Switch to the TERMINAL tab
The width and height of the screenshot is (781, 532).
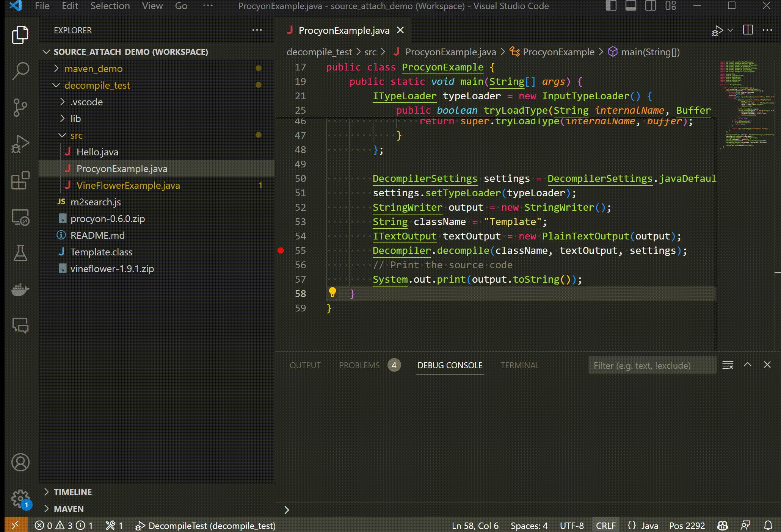point(520,365)
